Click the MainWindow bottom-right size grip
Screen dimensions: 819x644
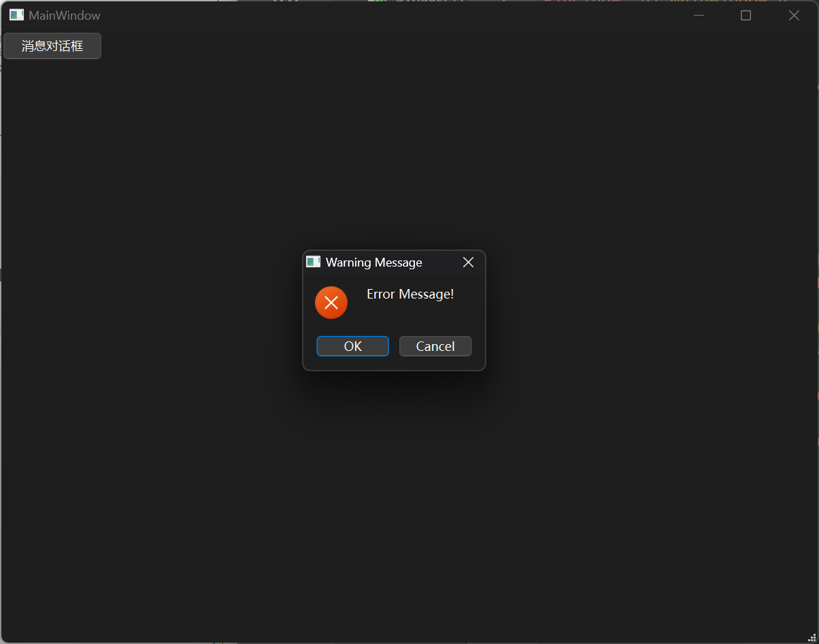tap(812, 637)
